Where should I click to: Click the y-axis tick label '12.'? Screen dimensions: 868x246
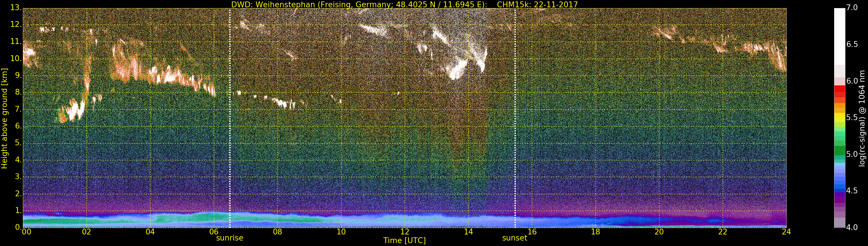16,25
